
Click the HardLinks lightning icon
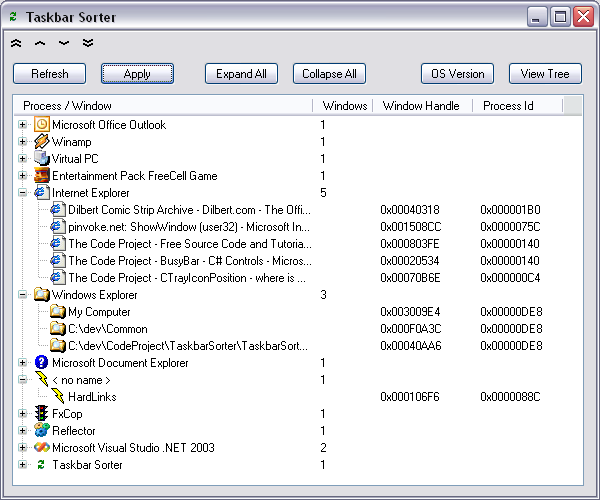(58, 396)
